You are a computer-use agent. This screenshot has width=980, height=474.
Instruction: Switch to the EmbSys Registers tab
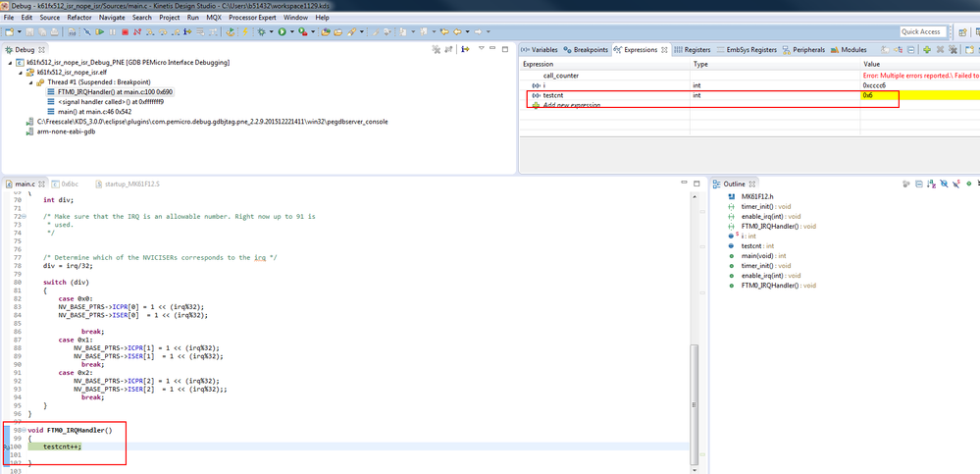point(747,49)
